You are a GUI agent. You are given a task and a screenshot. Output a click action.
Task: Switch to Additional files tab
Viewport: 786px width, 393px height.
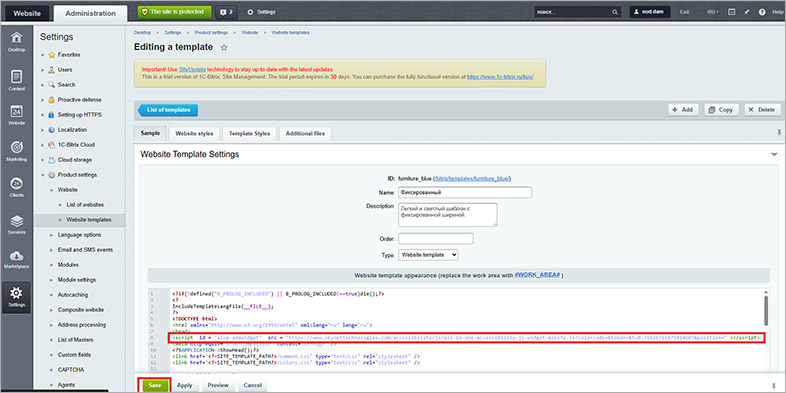[305, 134]
